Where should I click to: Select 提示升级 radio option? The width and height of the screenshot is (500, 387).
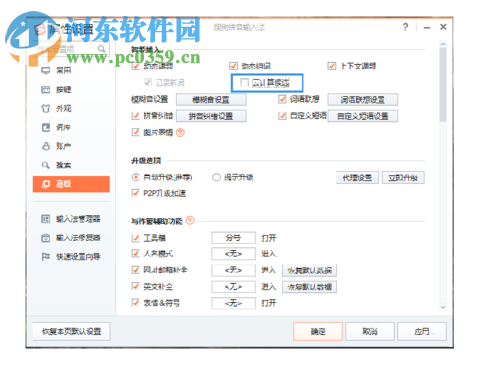click(216, 177)
